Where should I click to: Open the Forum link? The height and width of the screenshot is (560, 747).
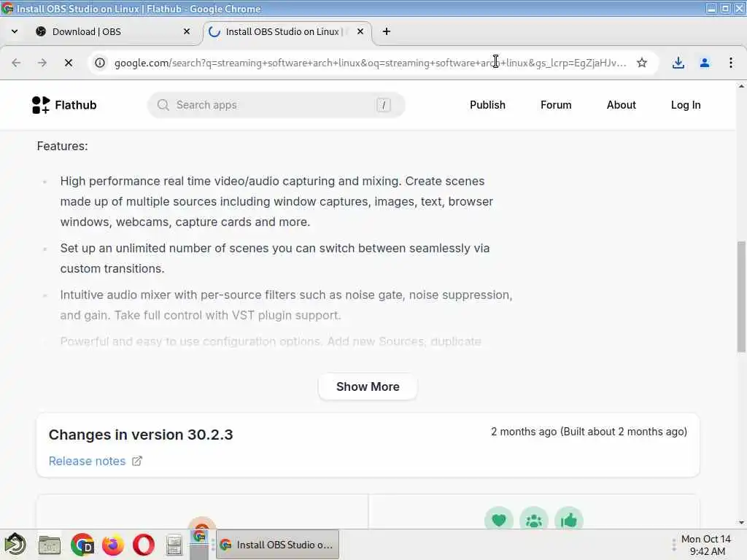coord(556,105)
